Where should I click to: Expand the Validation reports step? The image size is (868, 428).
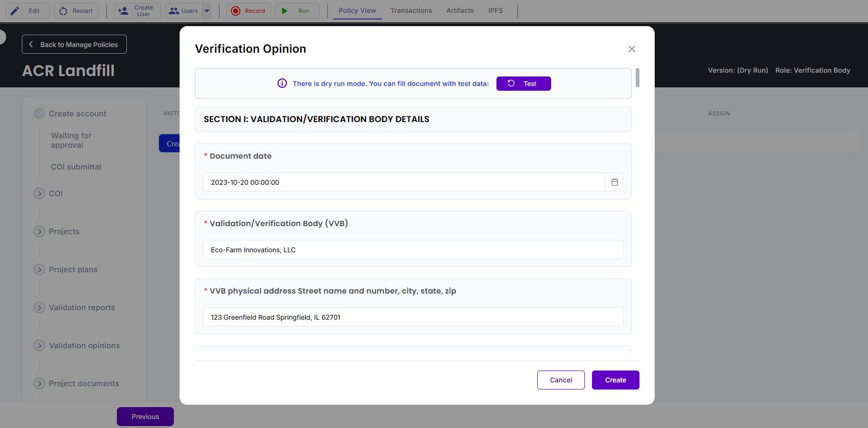pos(39,307)
